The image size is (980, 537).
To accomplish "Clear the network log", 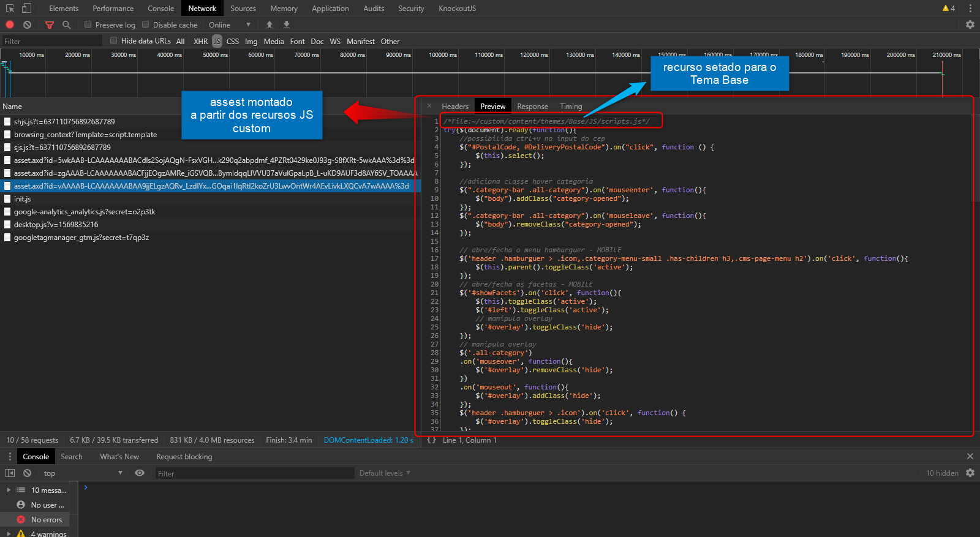I will tap(27, 24).
